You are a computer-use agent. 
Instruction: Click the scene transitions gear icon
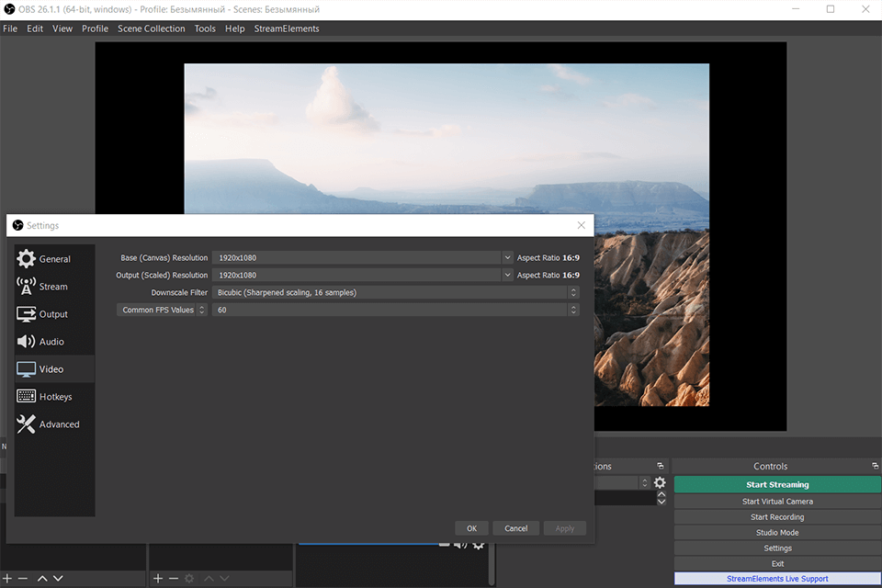tap(659, 482)
